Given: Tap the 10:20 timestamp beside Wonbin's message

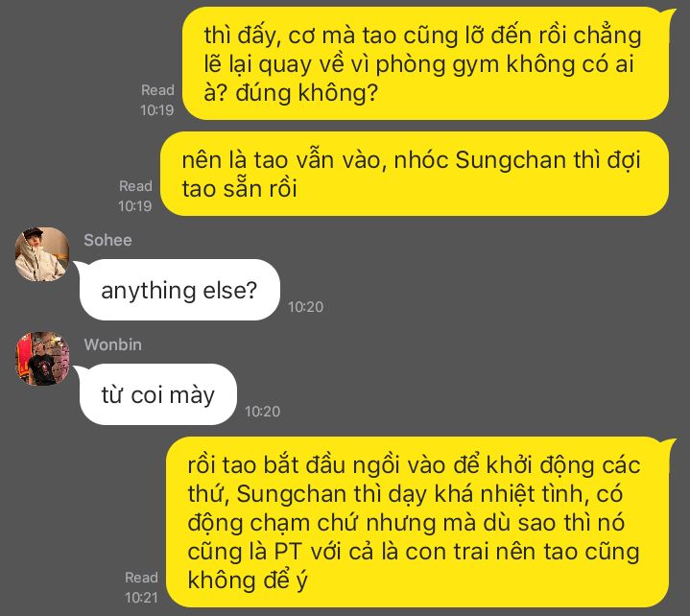Looking at the screenshot, I should (262, 412).
